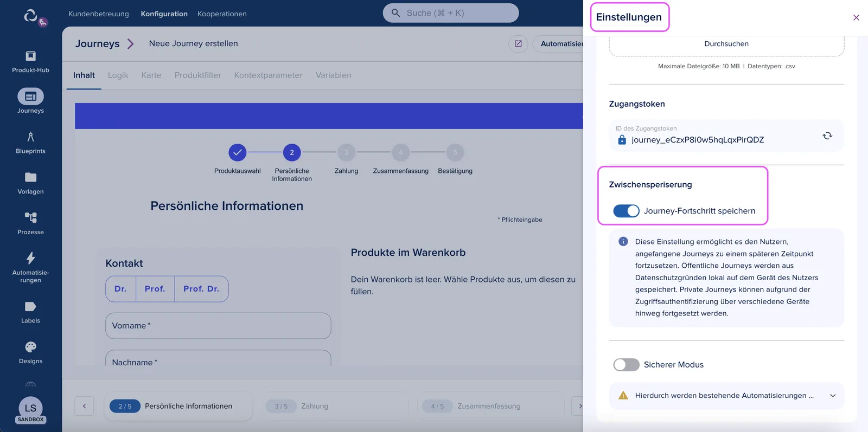The image size is (868, 432).
Task: Click the Durchsuchen upload button
Action: pyautogui.click(x=726, y=44)
